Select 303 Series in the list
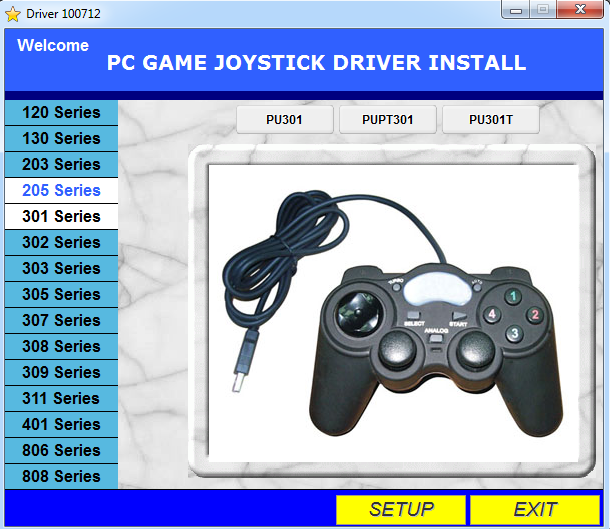The width and height of the screenshot is (610, 529). click(x=61, y=268)
